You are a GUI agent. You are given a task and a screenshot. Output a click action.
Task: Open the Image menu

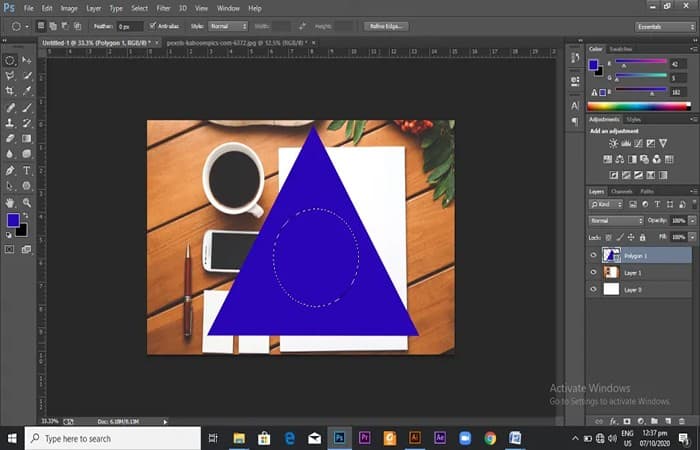[x=69, y=8]
